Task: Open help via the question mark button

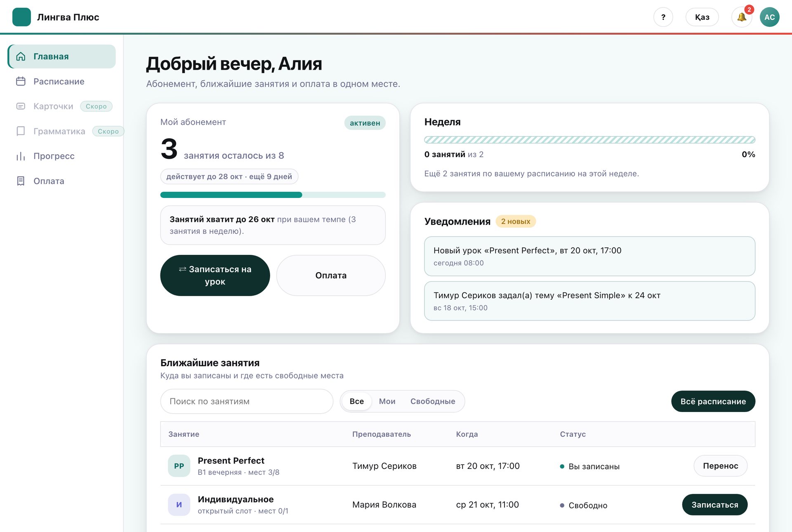Action: point(663,17)
